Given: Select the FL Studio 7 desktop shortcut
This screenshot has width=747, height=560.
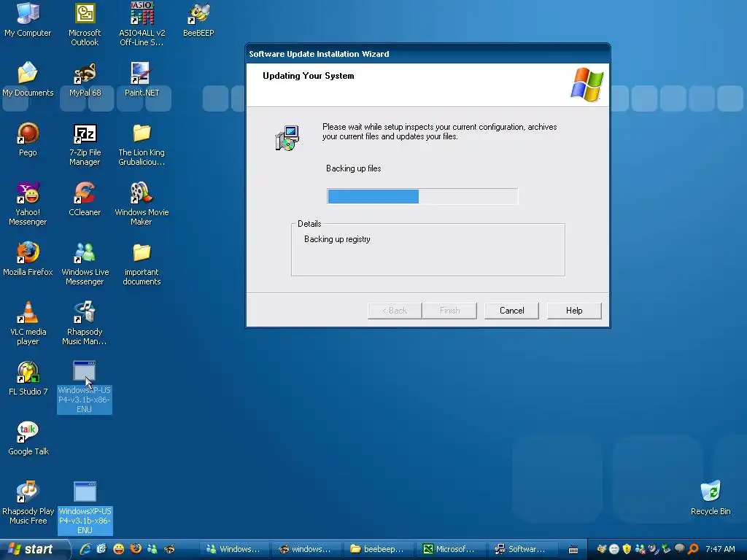Looking at the screenshot, I should click(x=28, y=378).
